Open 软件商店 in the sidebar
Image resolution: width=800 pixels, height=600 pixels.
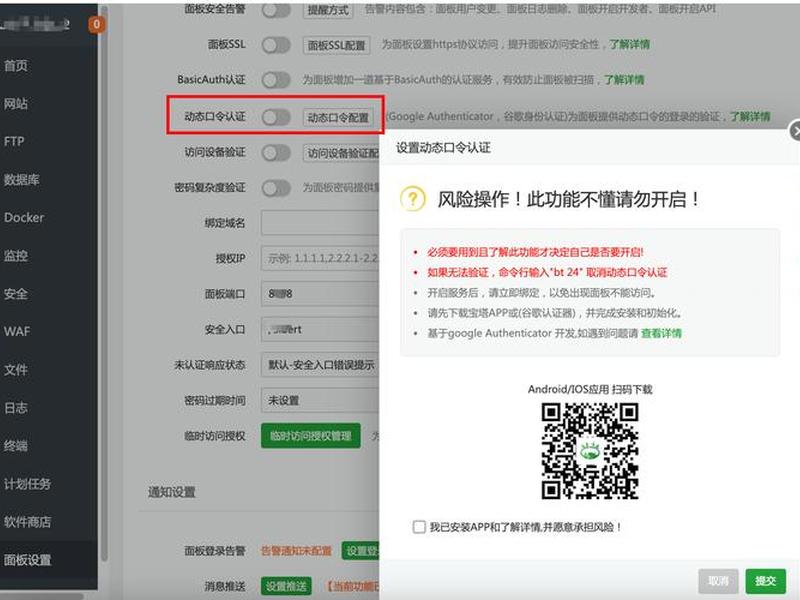(27, 521)
